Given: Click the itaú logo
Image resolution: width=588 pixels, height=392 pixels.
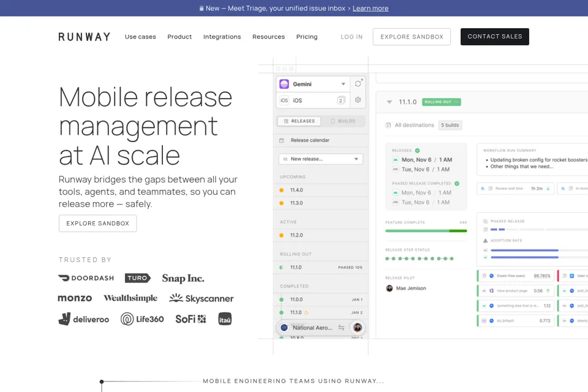Looking at the screenshot, I should click(x=225, y=319).
